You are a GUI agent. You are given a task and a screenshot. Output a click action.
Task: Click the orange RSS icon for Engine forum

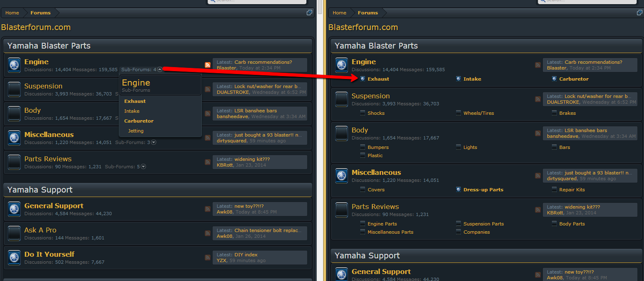[208, 65]
